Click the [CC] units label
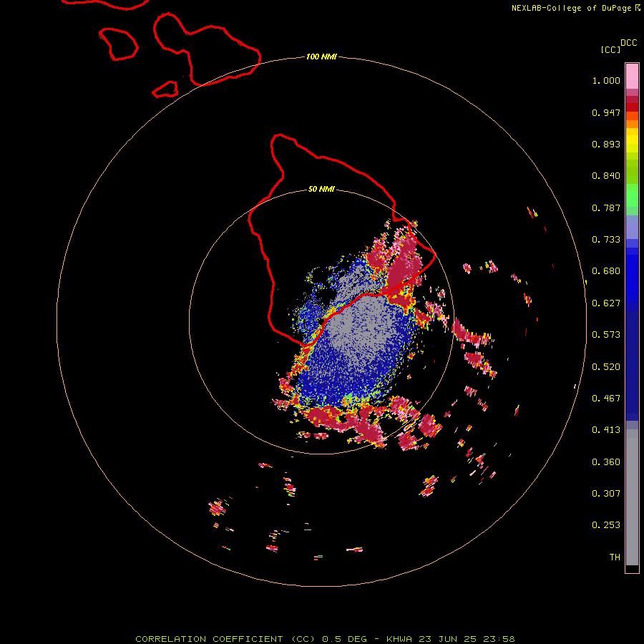This screenshot has height=644, width=644. pos(610,49)
